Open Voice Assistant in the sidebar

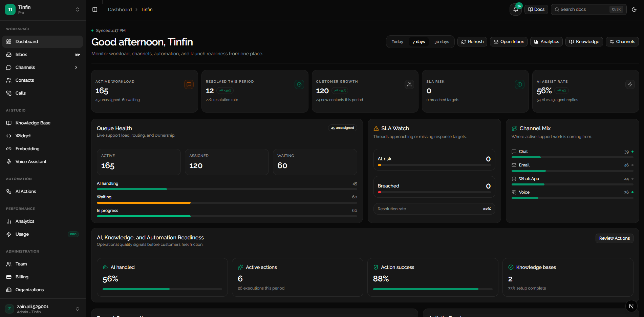tap(43, 162)
